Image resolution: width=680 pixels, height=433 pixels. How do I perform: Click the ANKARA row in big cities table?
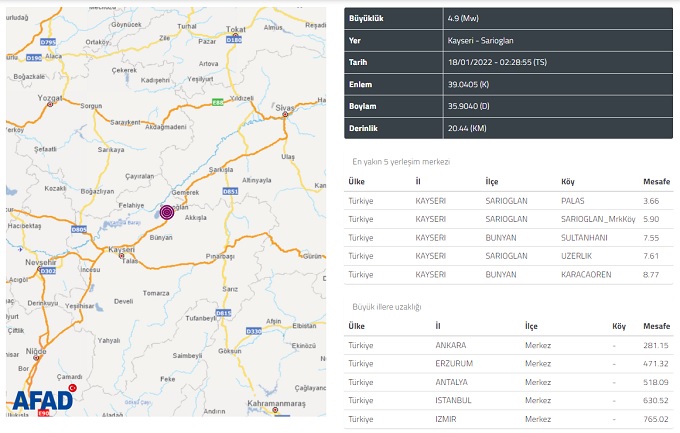click(x=508, y=345)
